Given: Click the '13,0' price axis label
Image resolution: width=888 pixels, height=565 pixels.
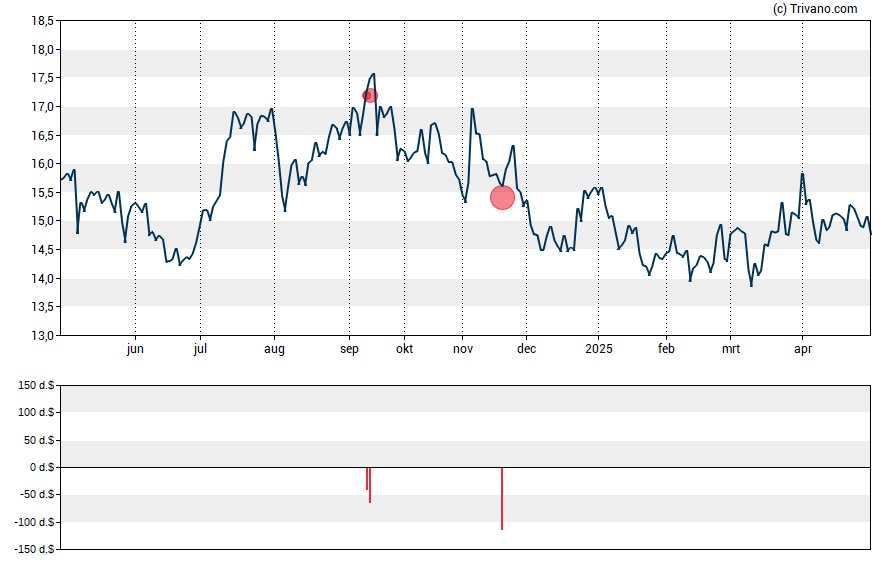Looking at the screenshot, I should coord(42,336).
